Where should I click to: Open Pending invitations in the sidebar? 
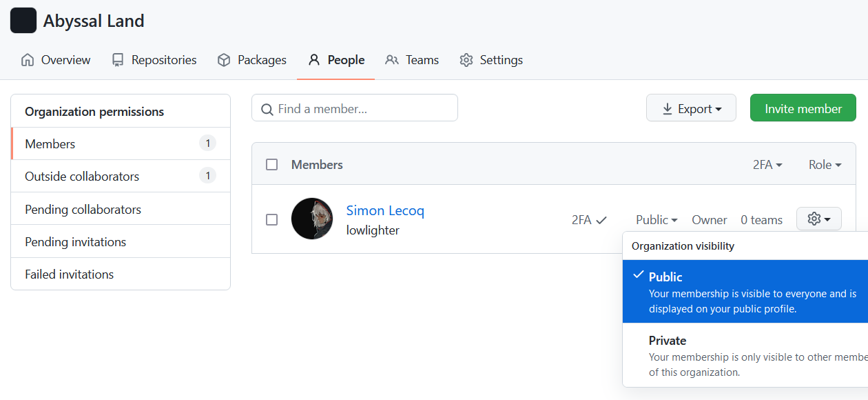coord(75,241)
